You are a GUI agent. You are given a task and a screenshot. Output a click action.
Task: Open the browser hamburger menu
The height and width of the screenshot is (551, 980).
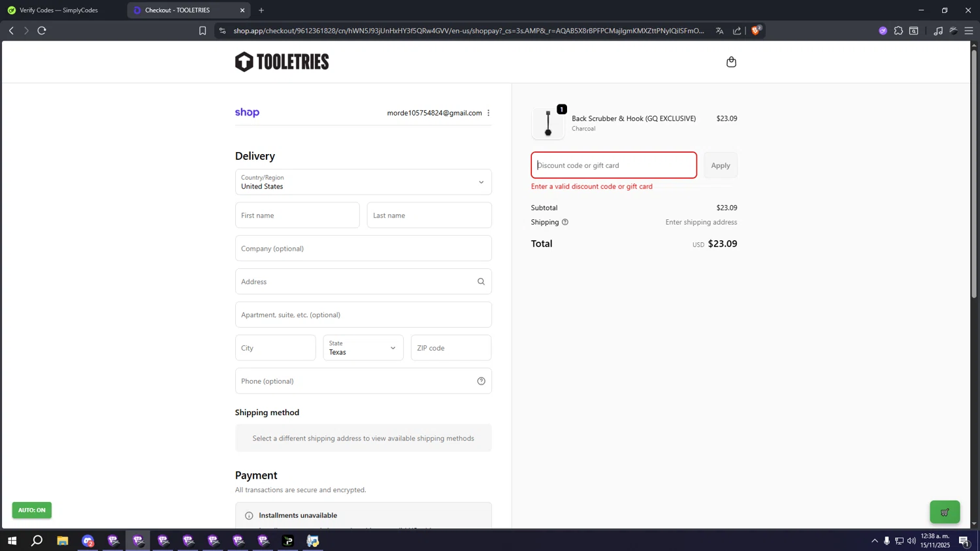(969, 31)
